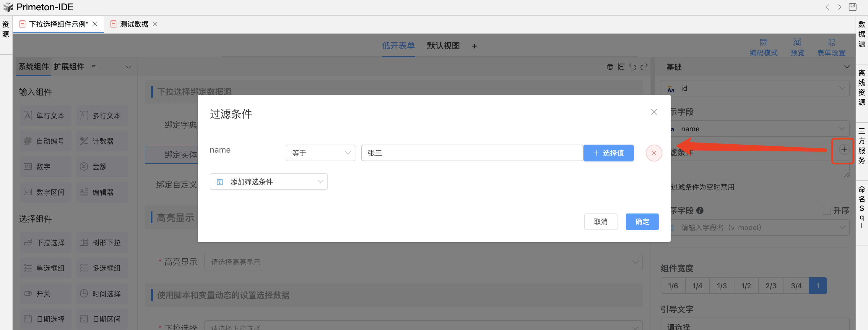Click the save icon at top right
868x330 pixels.
pyautogui.click(x=852, y=7)
